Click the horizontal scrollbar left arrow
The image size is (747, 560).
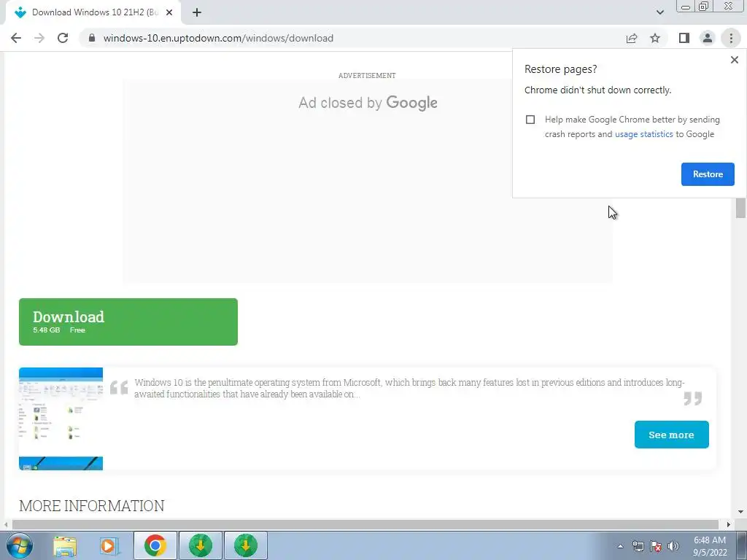[x=6, y=524]
